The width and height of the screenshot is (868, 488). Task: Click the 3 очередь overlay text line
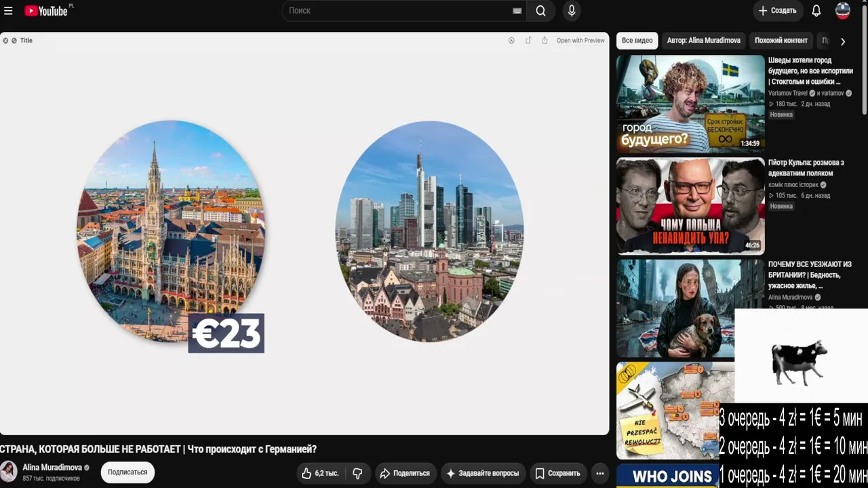(791, 418)
